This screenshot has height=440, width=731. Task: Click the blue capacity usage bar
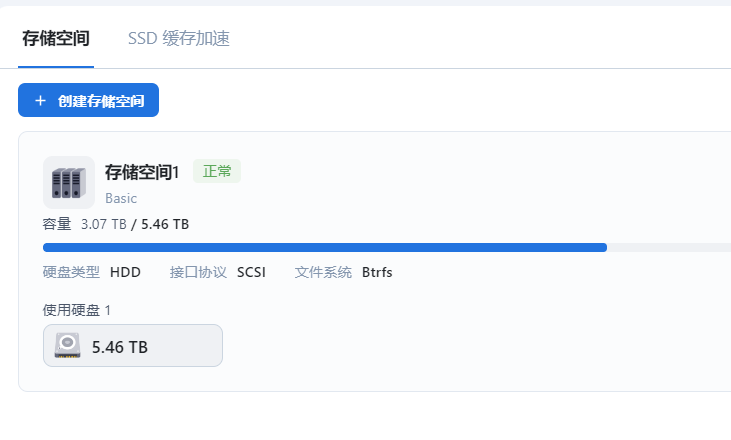[324, 247]
